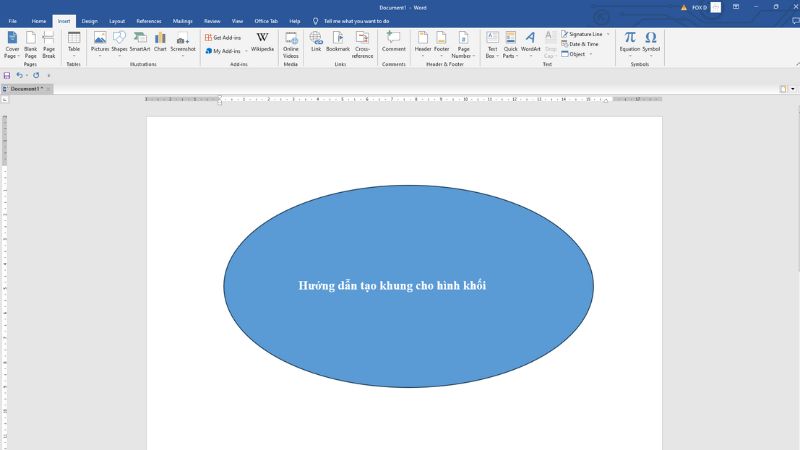Click the Pictures icon

[x=100, y=41]
